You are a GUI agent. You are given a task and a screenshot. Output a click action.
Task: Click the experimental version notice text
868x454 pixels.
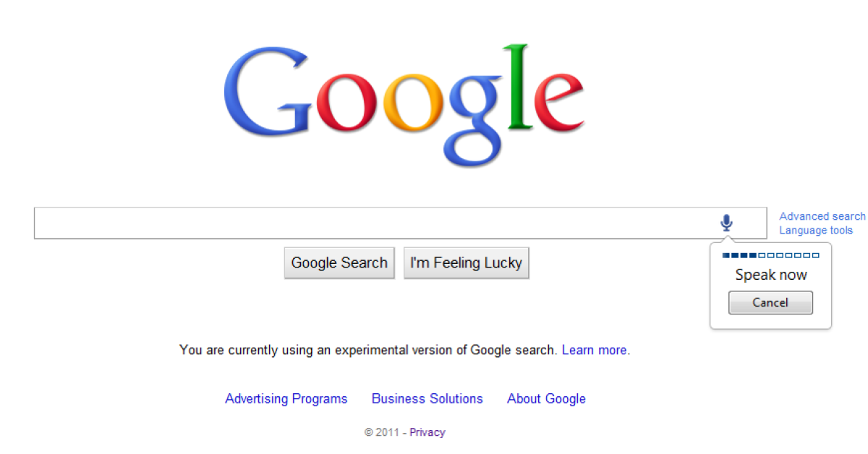tap(368, 350)
